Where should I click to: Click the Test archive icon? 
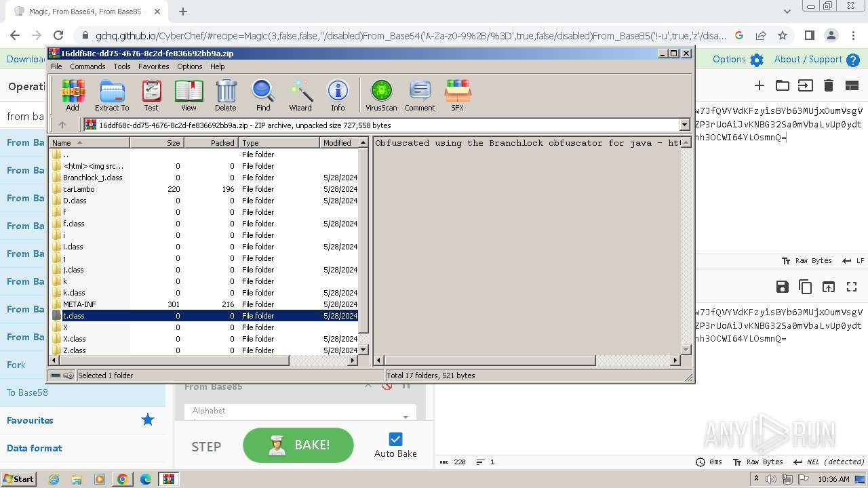coord(151,96)
